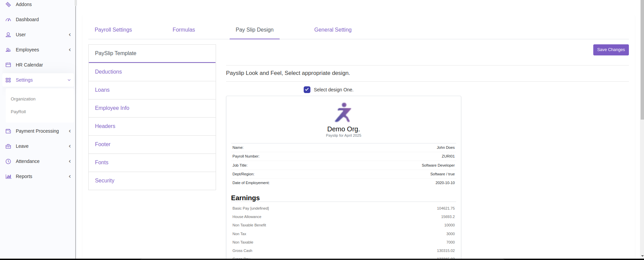
Task: Click the User profile icon
Action: [x=8, y=35]
